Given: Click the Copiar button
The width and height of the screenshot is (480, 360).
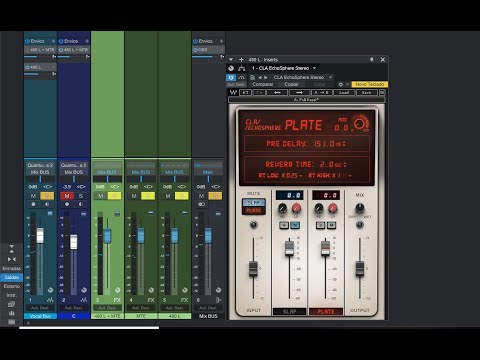Looking at the screenshot, I should point(291,84).
